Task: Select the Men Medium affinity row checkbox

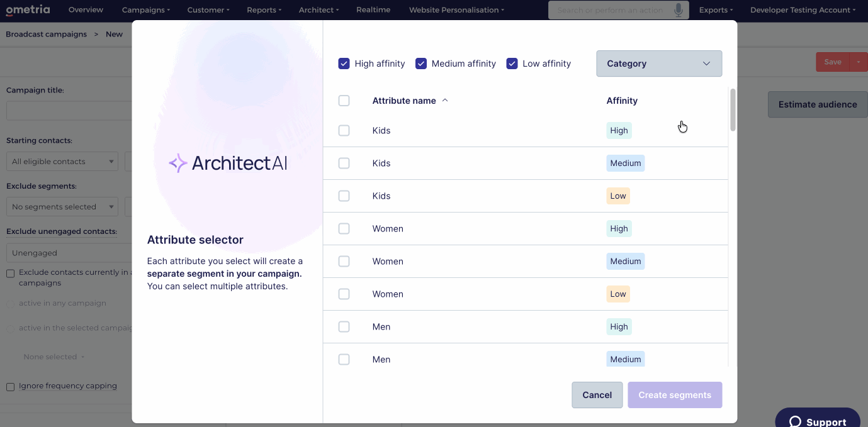Action: point(344,360)
